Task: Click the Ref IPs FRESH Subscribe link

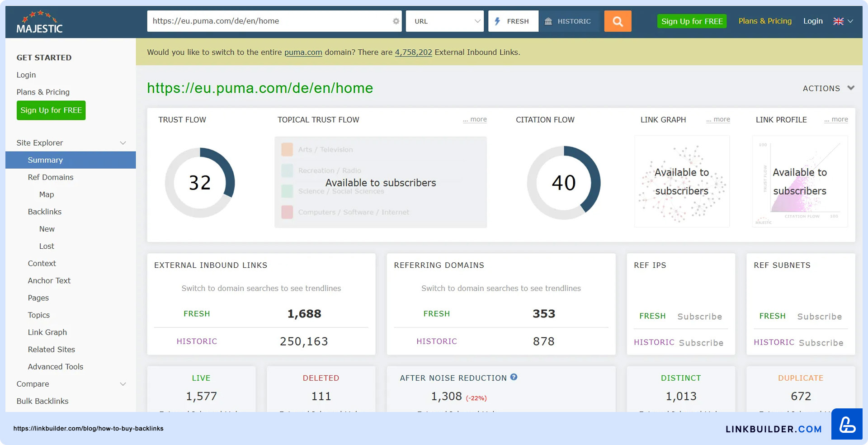Action: click(699, 317)
